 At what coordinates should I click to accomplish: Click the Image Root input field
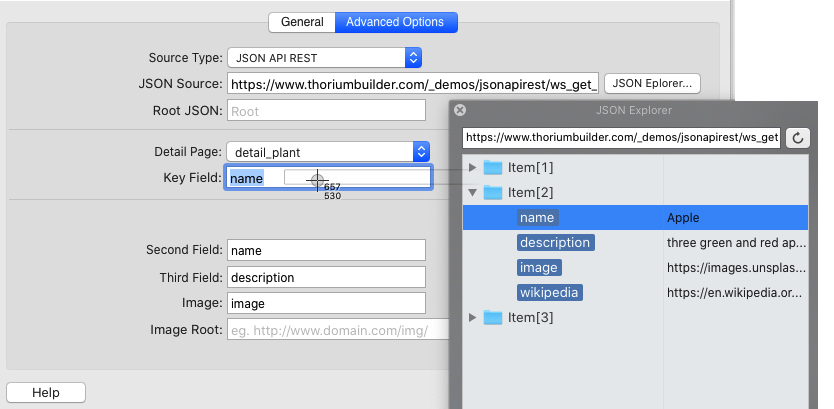point(336,329)
